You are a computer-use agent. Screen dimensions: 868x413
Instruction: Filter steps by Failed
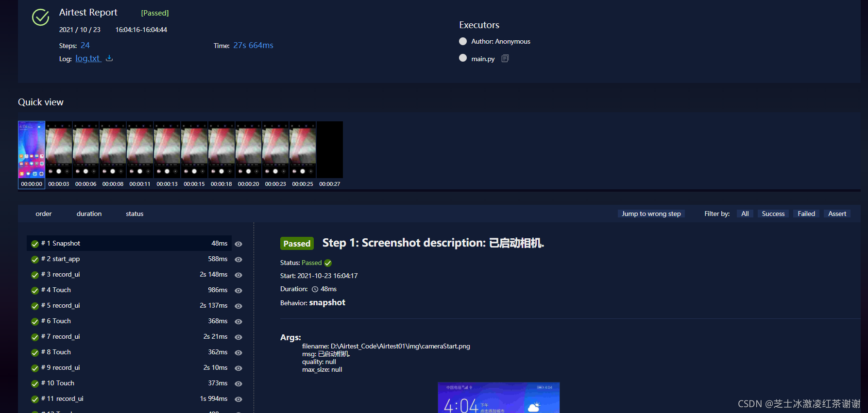pos(806,214)
